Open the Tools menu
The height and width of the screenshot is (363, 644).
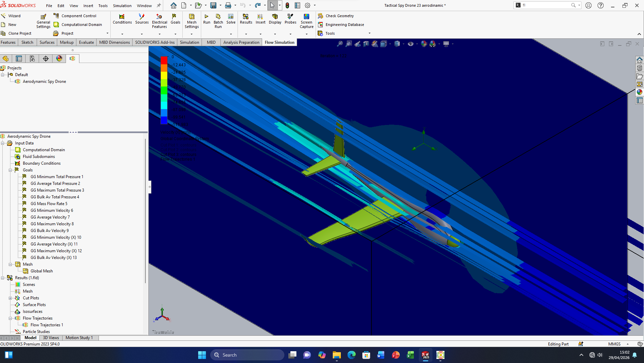click(103, 6)
